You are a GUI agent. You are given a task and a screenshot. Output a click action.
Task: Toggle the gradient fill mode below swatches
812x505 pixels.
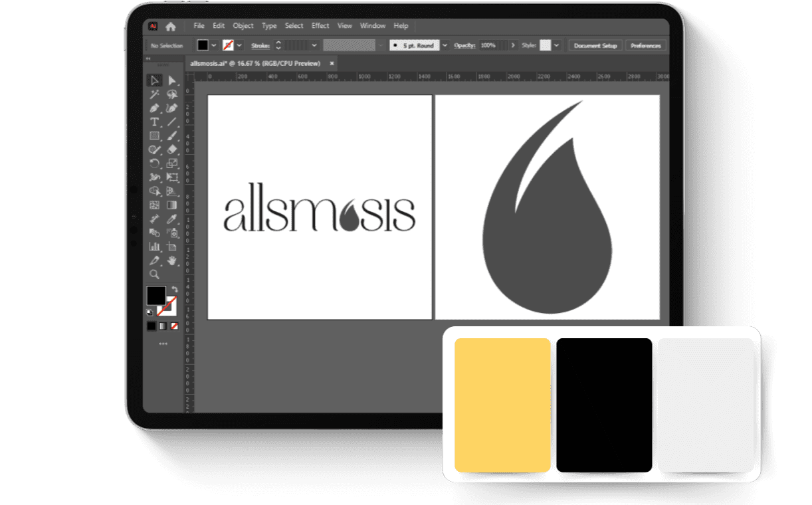pos(163,326)
